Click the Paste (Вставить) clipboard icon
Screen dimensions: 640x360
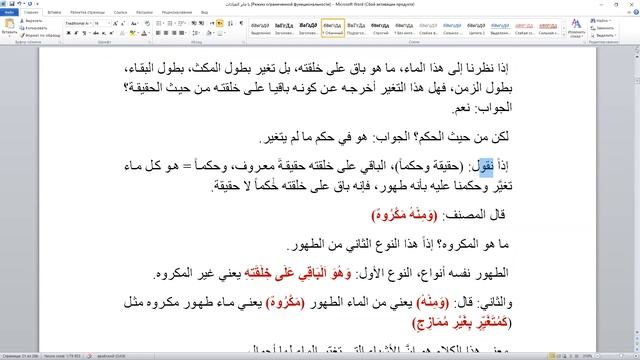[x=9, y=24]
